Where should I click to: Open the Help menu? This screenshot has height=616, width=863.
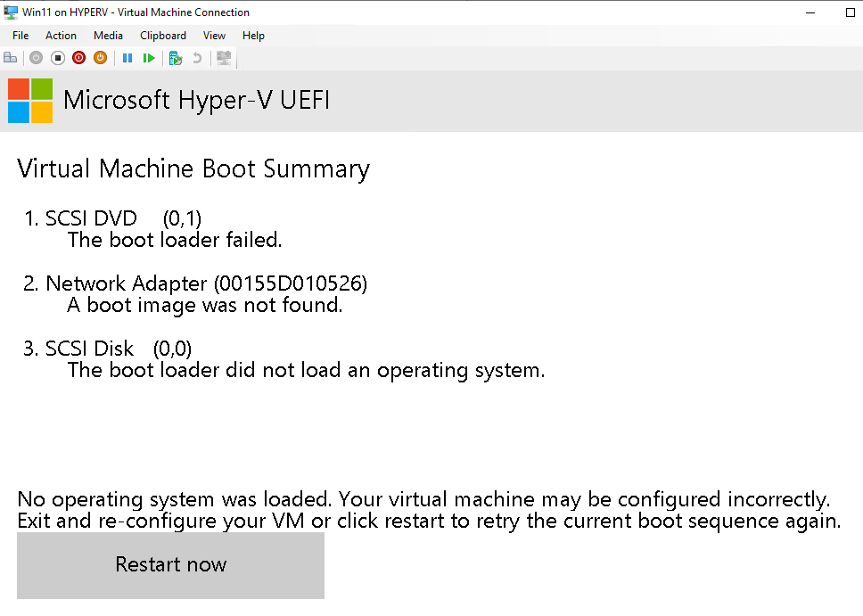(253, 36)
